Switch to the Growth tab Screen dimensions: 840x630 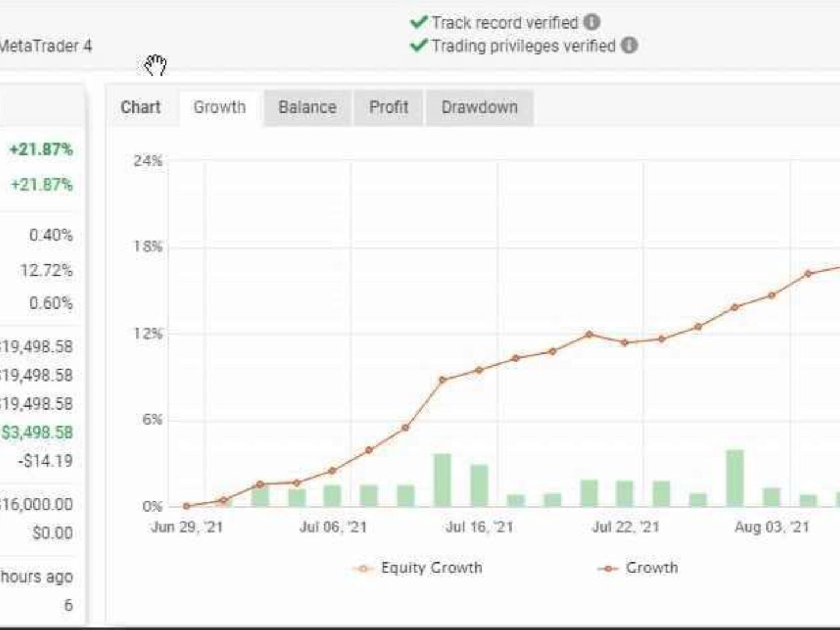[219, 107]
